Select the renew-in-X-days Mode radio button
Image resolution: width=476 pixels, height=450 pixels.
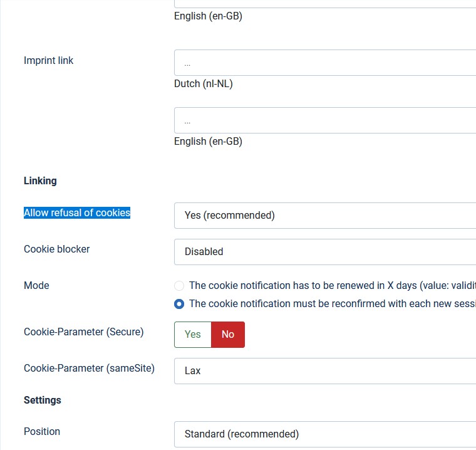tap(179, 286)
